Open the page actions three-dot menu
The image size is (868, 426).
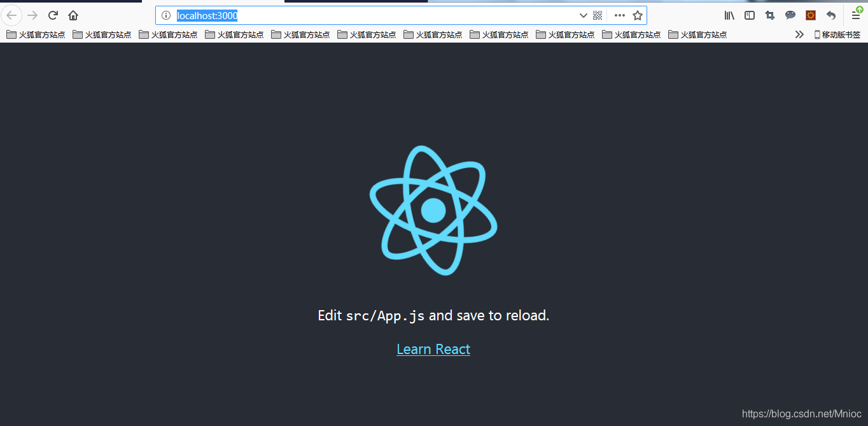tap(620, 15)
